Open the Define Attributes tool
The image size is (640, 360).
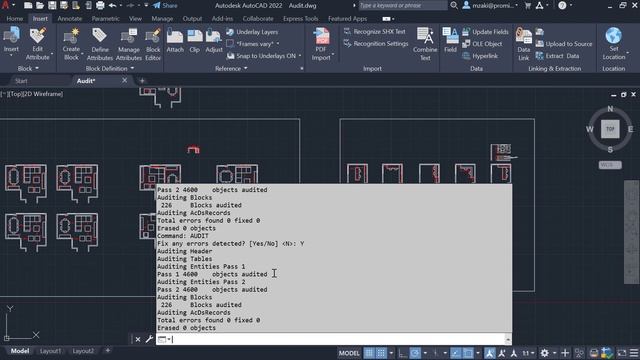click(x=100, y=44)
